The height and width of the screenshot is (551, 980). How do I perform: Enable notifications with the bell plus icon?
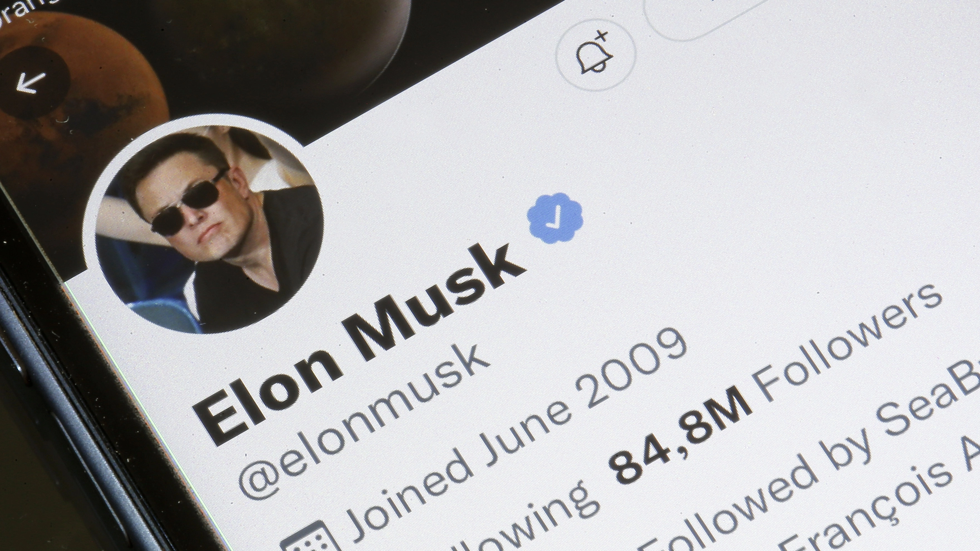[x=596, y=55]
